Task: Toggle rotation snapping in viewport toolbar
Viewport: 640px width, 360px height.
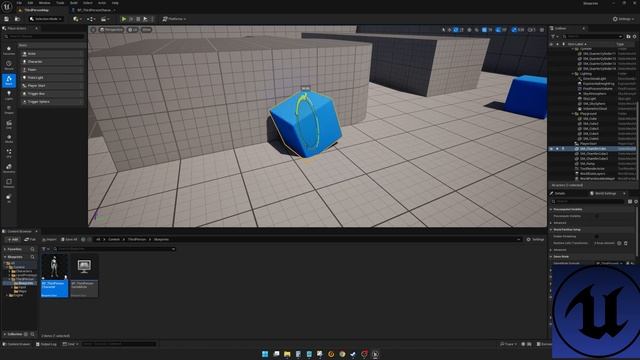Action: click(x=498, y=30)
